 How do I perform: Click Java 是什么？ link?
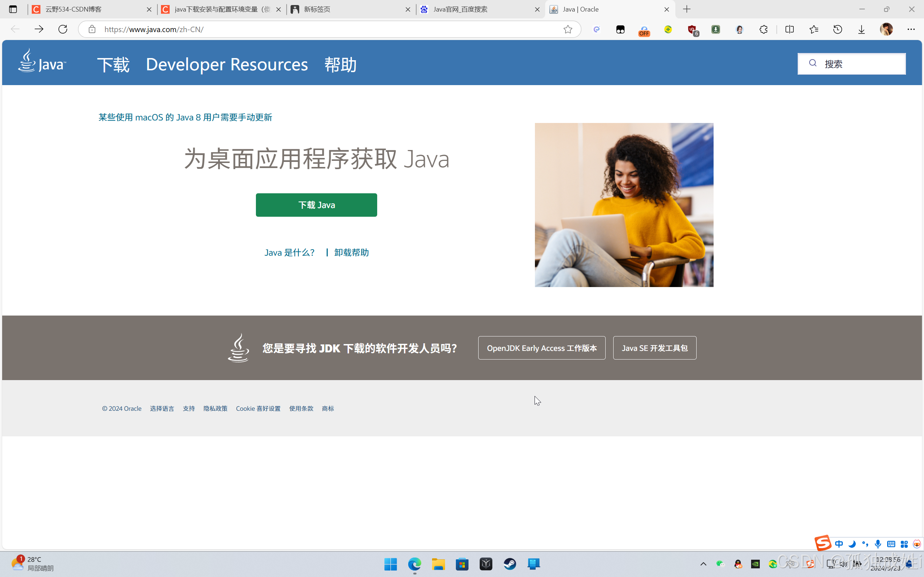click(x=289, y=252)
